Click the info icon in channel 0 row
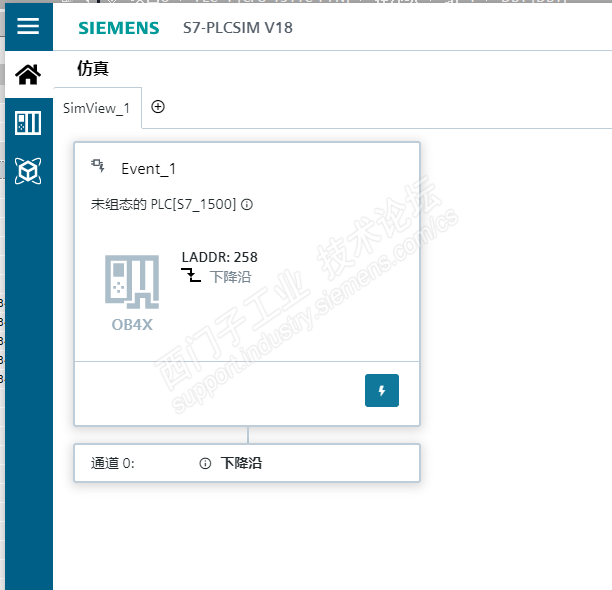This screenshot has height=590, width=612. point(205,463)
